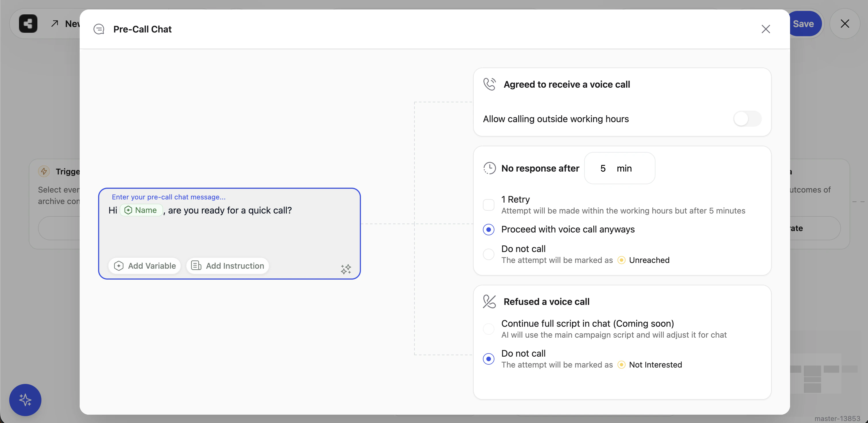This screenshot has height=423, width=868.
Task: Click the phone icon beside Agreed to receive voice call
Action: click(x=490, y=84)
